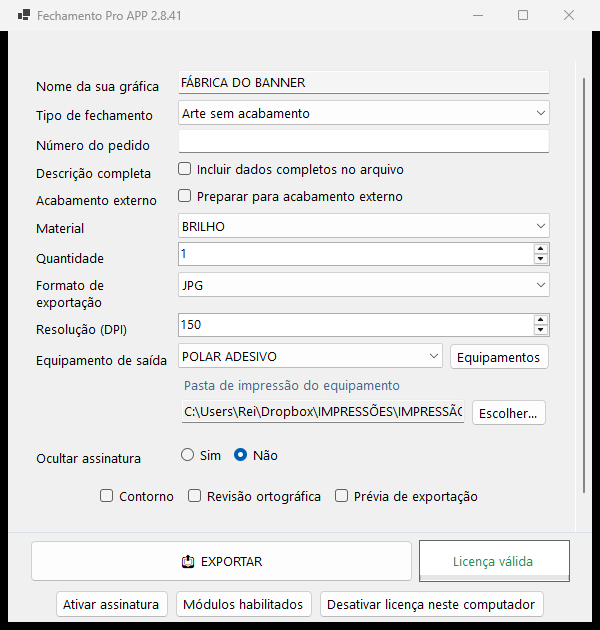
Task: Decrease Resolução DPI with down arrow
Action: point(541,330)
